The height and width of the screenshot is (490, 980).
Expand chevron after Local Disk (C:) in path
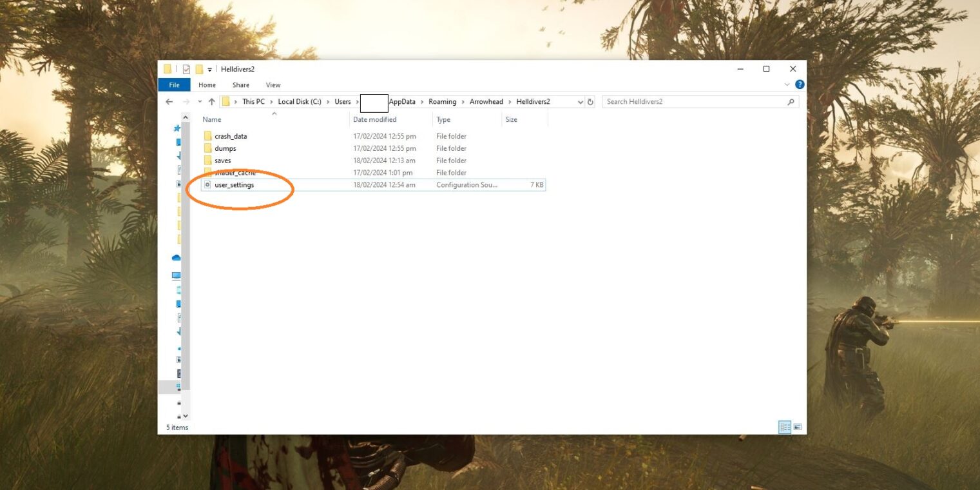click(x=328, y=102)
